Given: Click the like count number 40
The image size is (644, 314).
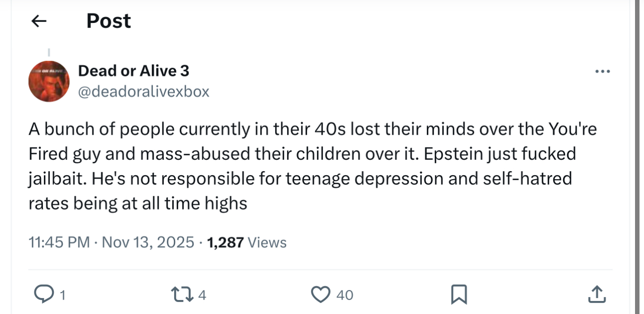Looking at the screenshot, I should point(344,296).
